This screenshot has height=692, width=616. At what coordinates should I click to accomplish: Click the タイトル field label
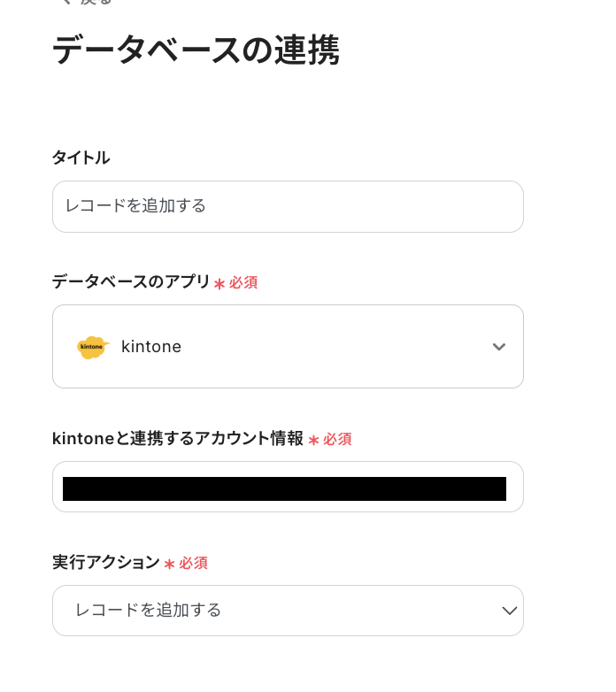click(x=81, y=158)
